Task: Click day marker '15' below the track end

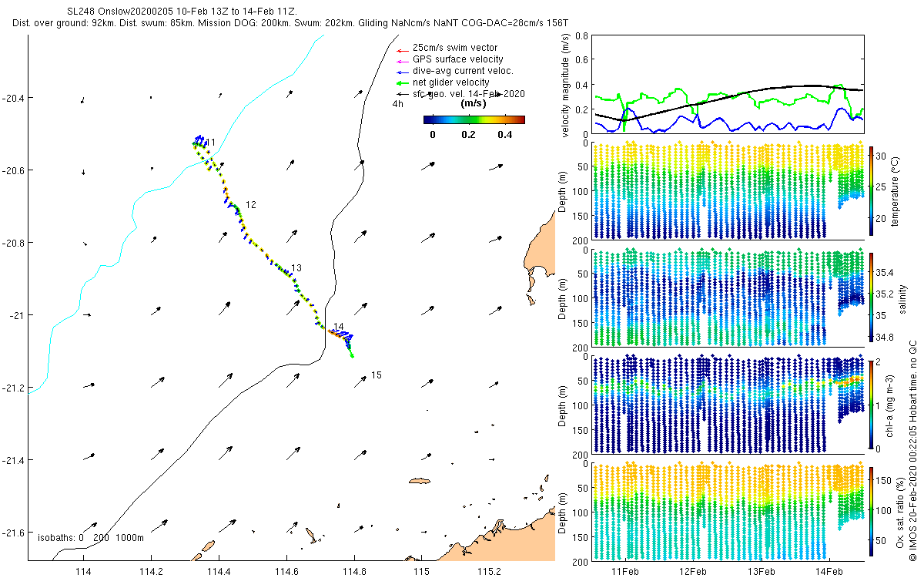Action: [x=376, y=375]
